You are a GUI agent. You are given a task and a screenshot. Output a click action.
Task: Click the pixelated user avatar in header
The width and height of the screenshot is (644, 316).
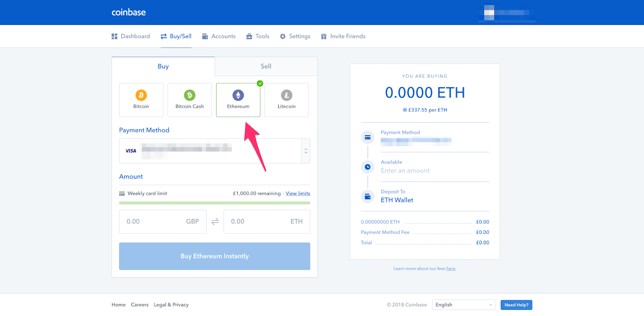click(489, 12)
